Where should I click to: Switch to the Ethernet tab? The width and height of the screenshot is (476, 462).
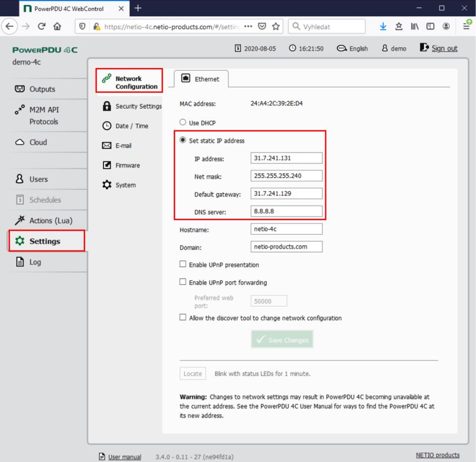pyautogui.click(x=200, y=79)
